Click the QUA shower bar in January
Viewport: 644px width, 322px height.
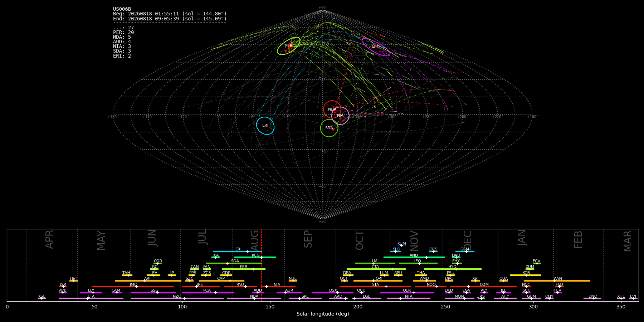coord(503,281)
